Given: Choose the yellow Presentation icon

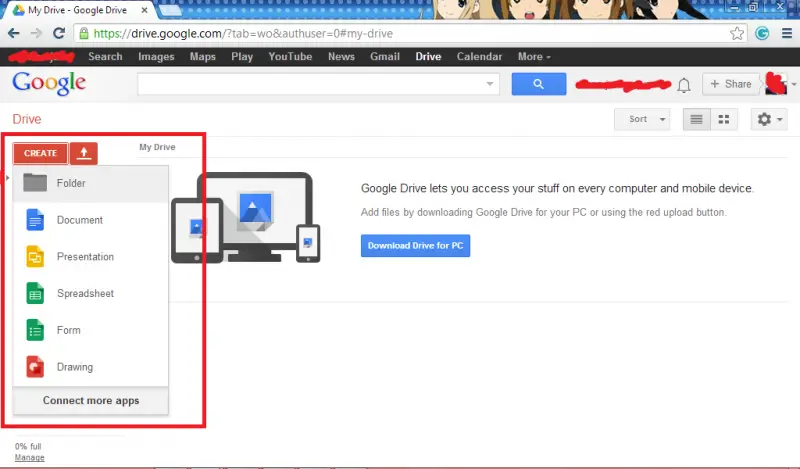Looking at the screenshot, I should pos(35,257).
